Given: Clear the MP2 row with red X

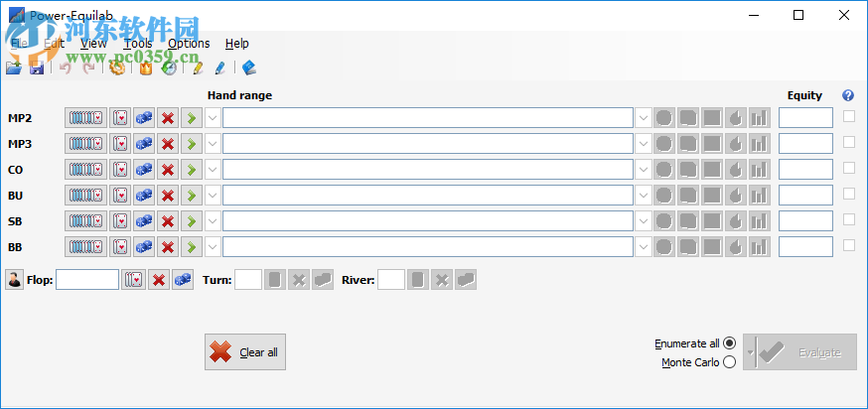Looking at the screenshot, I should [168, 118].
